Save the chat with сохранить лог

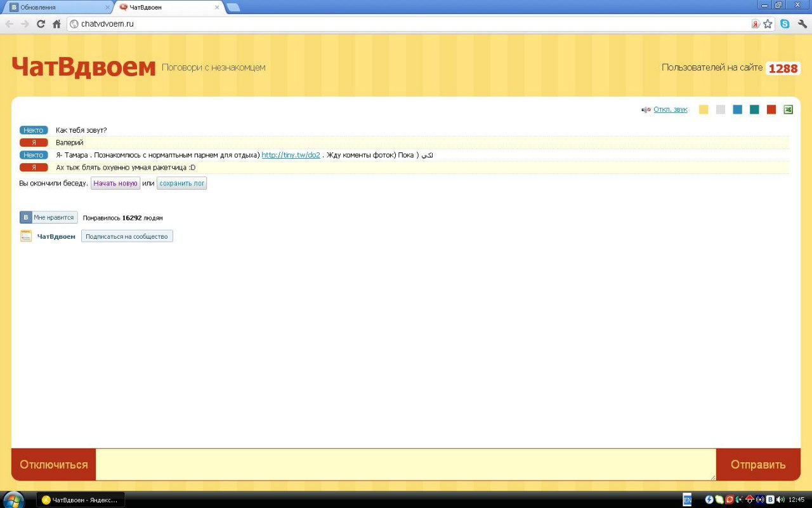coord(182,184)
